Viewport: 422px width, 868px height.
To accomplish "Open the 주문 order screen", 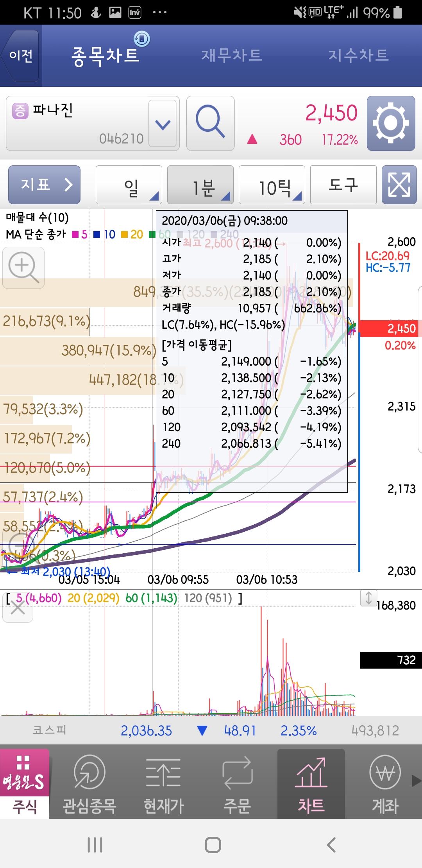I will 237,784.
